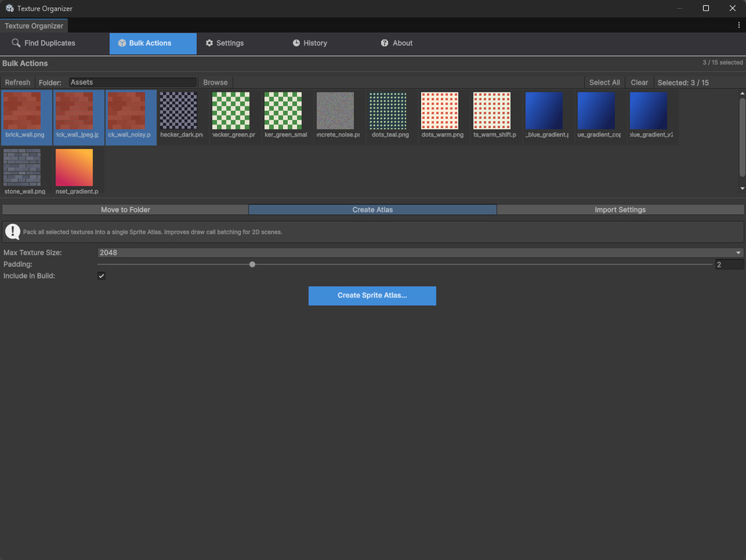Maximize the Texture Organizer window
Screen dimensions: 746x560
tap(705, 8)
